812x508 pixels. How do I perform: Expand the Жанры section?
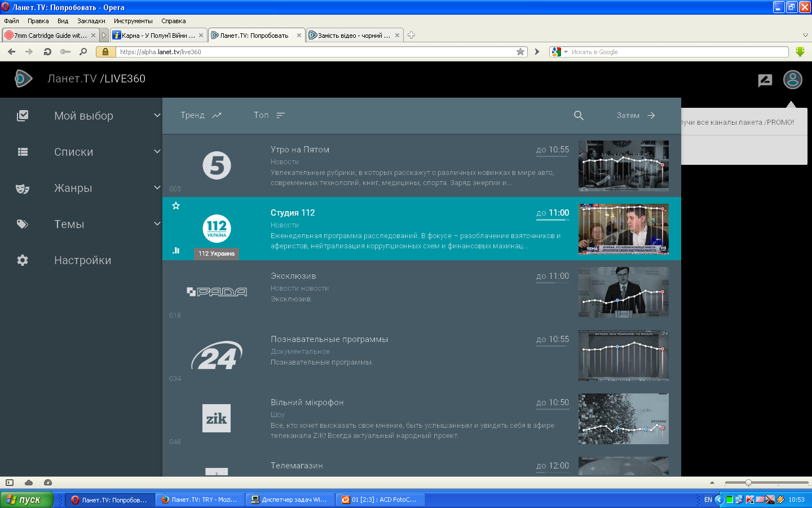coord(157,188)
